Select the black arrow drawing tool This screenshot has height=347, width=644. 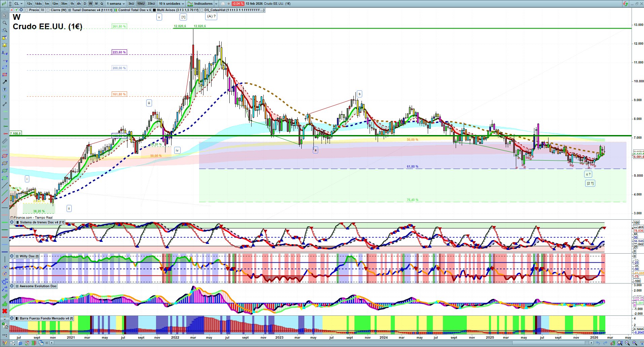coord(5,82)
